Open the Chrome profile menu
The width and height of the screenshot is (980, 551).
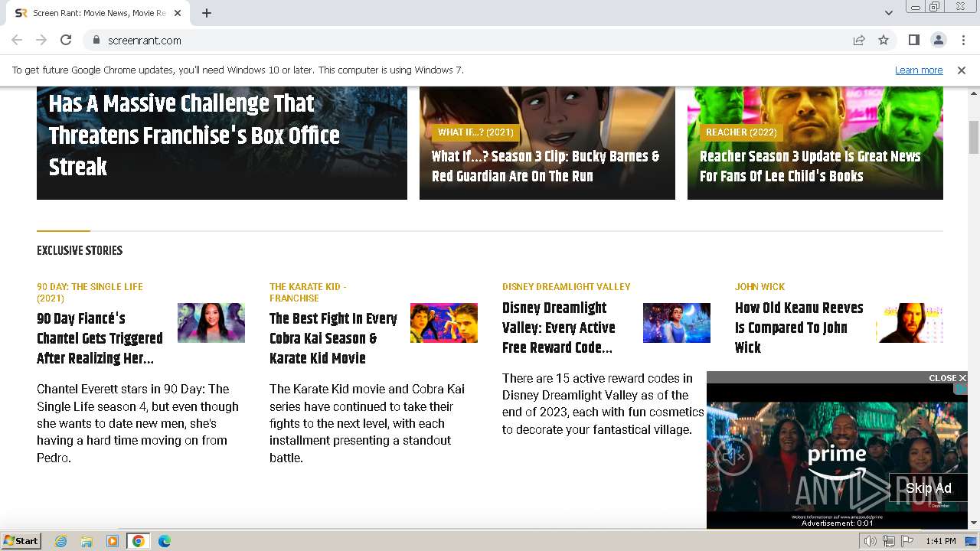click(x=938, y=40)
